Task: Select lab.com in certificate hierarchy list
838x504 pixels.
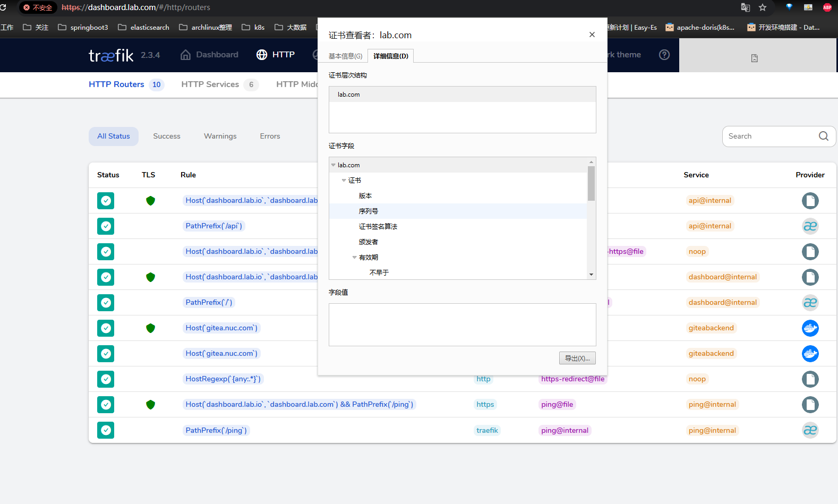Action: pyautogui.click(x=463, y=95)
